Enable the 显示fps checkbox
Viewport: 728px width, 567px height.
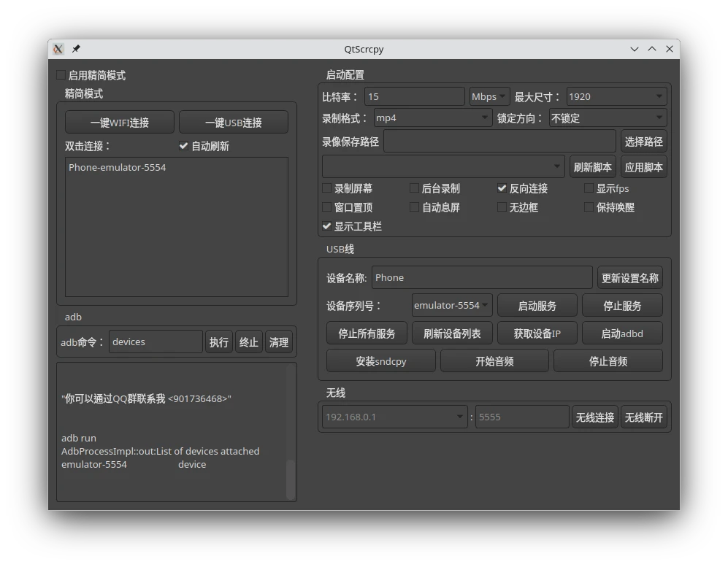589,188
